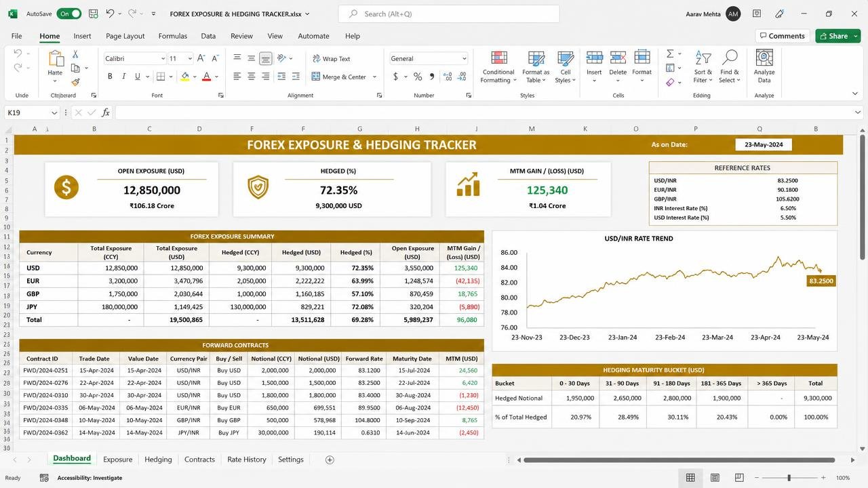Open the Name Box dropdown arrow
This screenshot has width=868, height=488.
pos(54,113)
